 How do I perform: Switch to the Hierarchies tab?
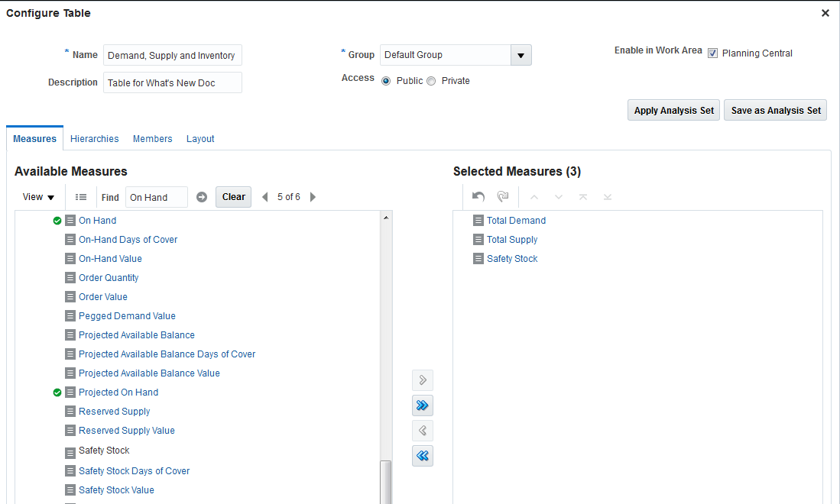[95, 139]
